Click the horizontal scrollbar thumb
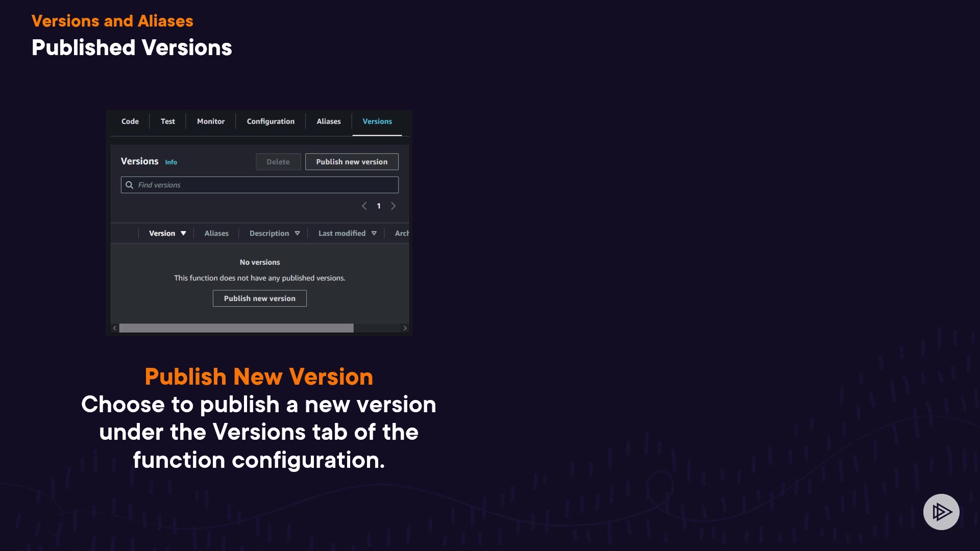Image resolution: width=980 pixels, height=551 pixels. pos(236,328)
